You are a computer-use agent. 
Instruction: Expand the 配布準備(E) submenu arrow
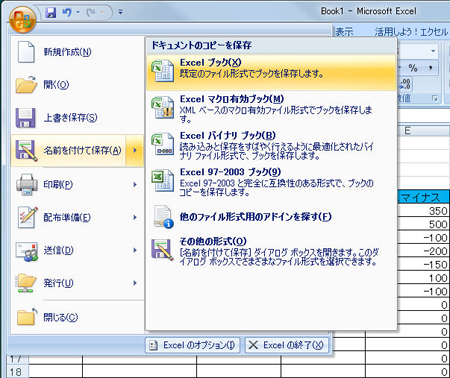coord(135,217)
